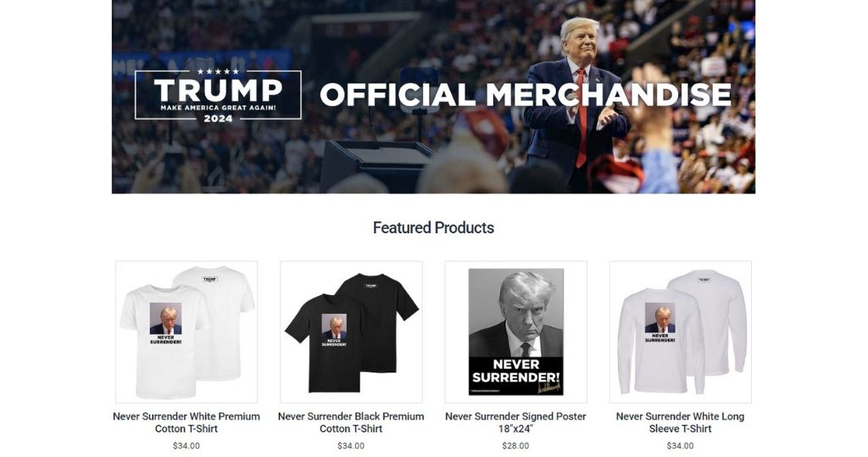Open the white long sleeve T-shirt image
Screen dimensions: 868x457
coord(681,332)
